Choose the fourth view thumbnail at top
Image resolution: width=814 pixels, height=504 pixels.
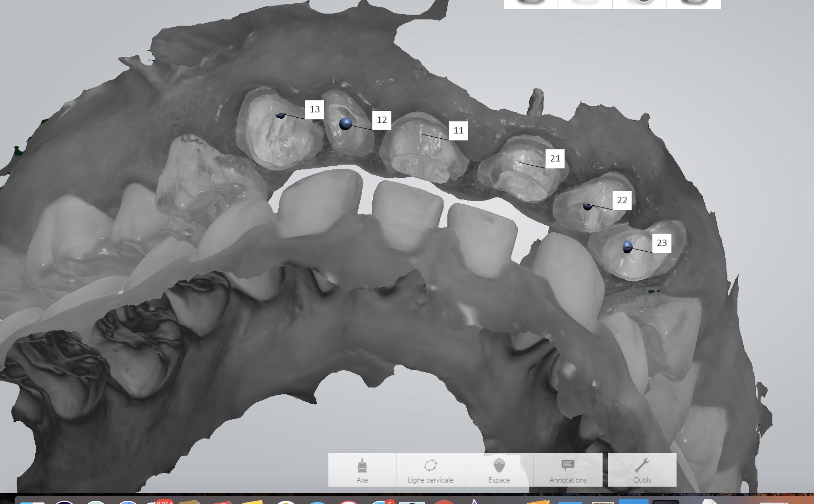click(x=694, y=3)
